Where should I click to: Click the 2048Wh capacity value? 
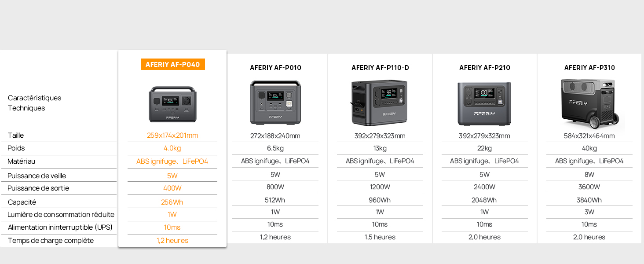[485, 200]
